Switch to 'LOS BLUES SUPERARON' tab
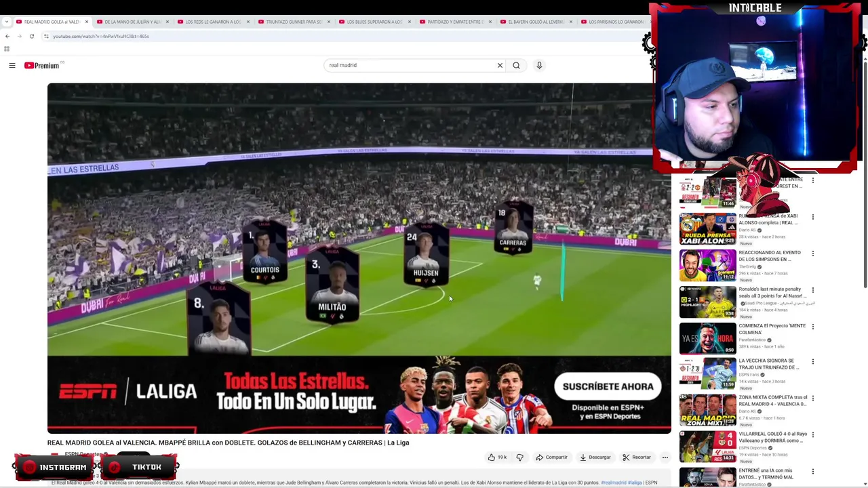Viewport: 868px width, 488px height. (375, 22)
